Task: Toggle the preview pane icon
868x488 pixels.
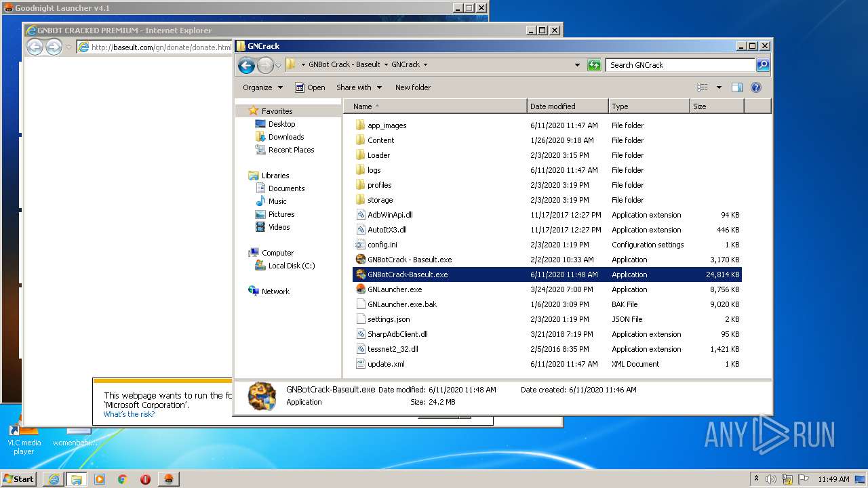Action: click(737, 87)
